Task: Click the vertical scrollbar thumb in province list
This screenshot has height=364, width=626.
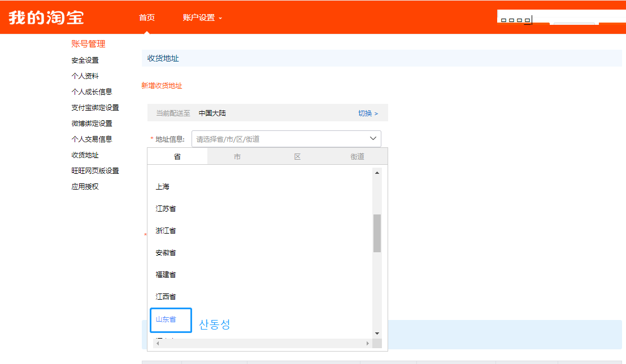Action: [x=377, y=233]
